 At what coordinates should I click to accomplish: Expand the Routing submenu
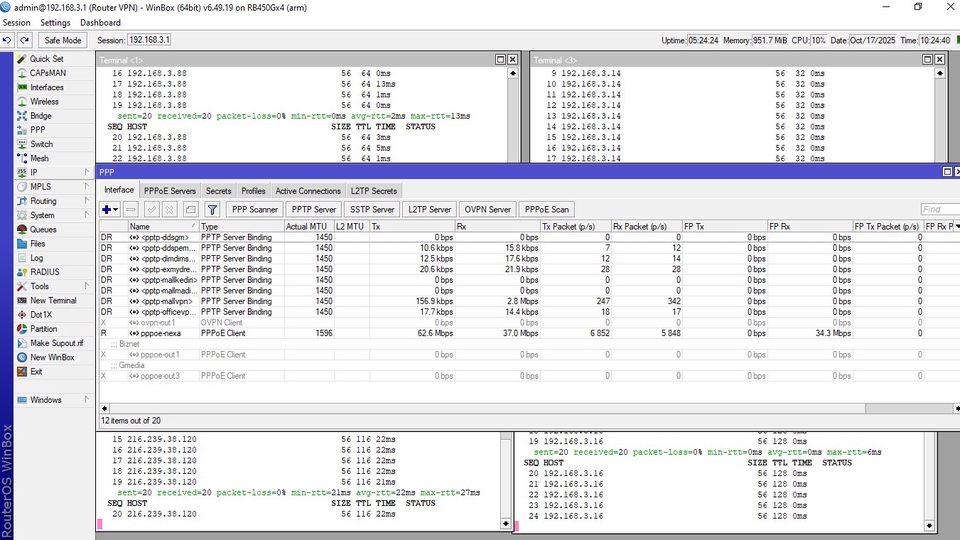point(43,201)
